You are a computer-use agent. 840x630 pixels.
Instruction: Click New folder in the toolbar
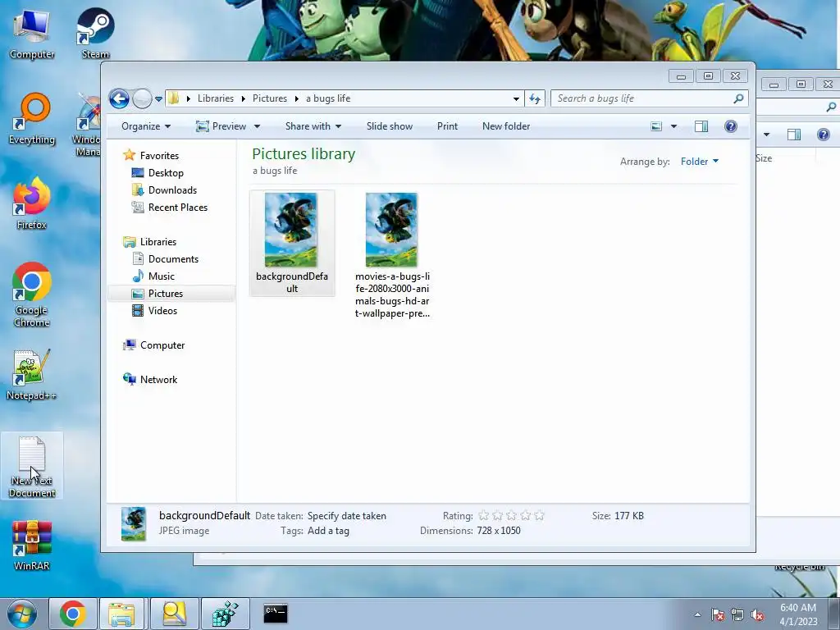point(506,126)
